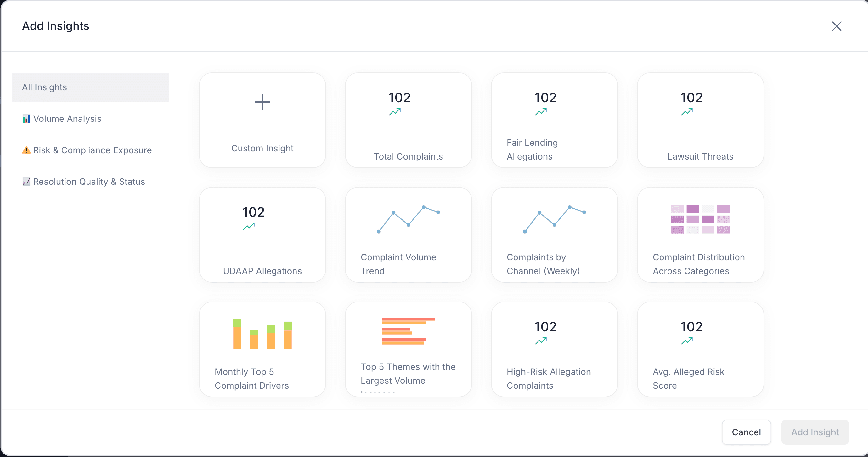Click the trend arrow on Avg. Alleged Risk Score
The height and width of the screenshot is (457, 868).
687,341
